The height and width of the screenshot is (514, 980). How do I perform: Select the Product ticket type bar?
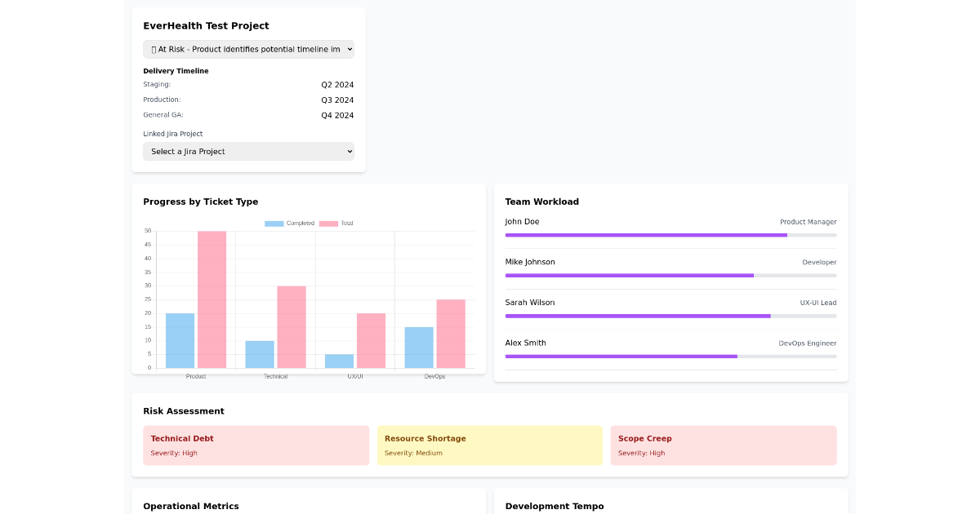180,339
